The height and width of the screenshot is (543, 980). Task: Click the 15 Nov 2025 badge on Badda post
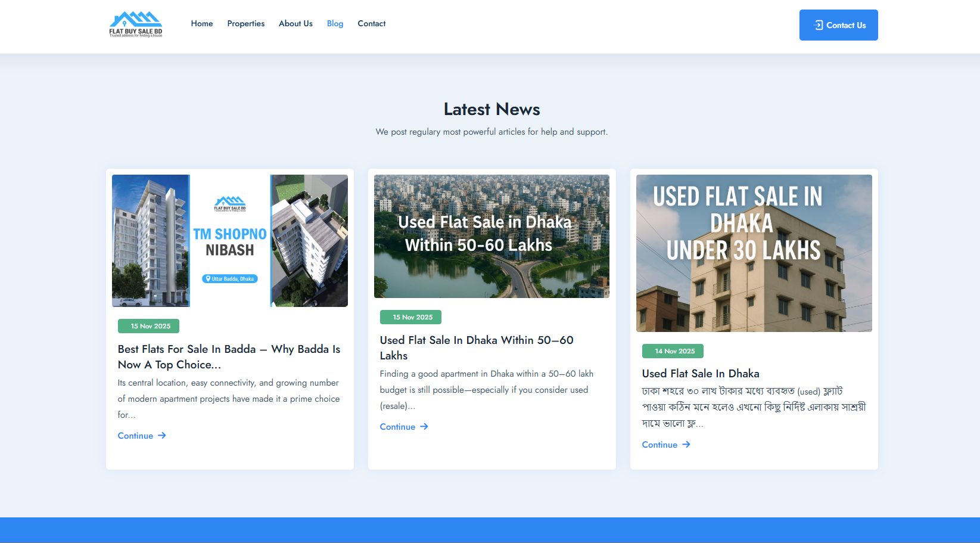pyautogui.click(x=148, y=326)
